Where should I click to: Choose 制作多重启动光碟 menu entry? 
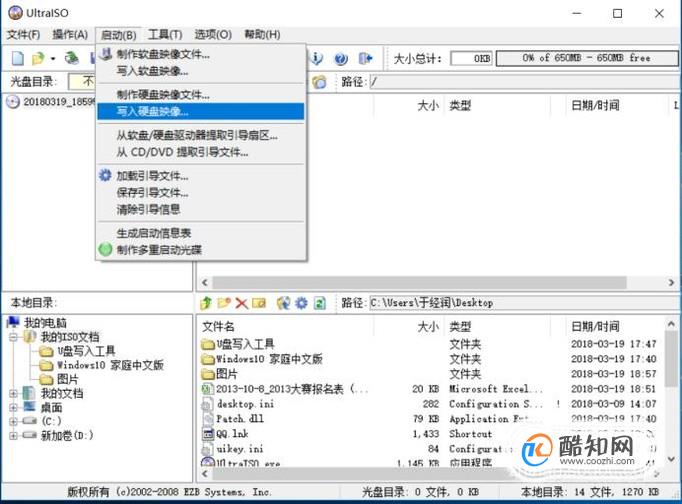(x=201, y=250)
